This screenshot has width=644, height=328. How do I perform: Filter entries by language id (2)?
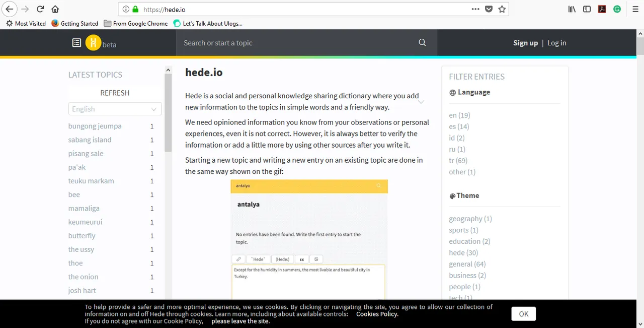[x=457, y=138]
